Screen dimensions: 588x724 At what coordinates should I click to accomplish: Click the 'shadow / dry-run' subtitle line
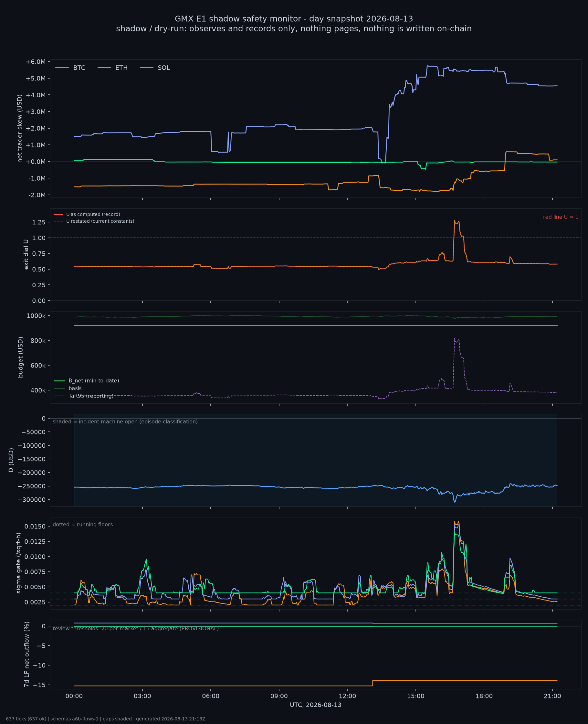click(294, 28)
